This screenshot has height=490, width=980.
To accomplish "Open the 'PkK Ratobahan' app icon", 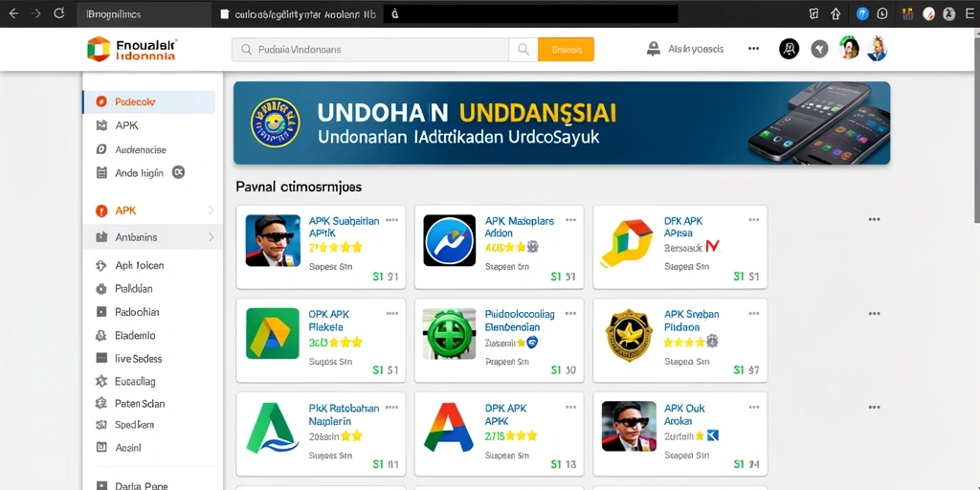I will (273, 428).
